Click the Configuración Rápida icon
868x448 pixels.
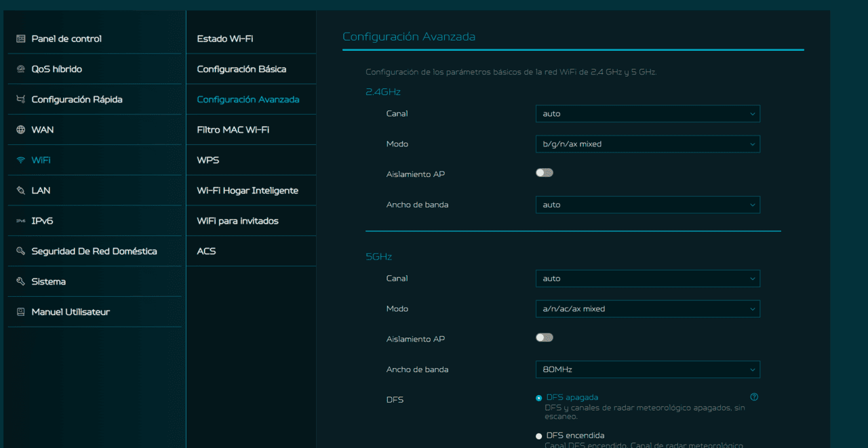pyautogui.click(x=20, y=100)
